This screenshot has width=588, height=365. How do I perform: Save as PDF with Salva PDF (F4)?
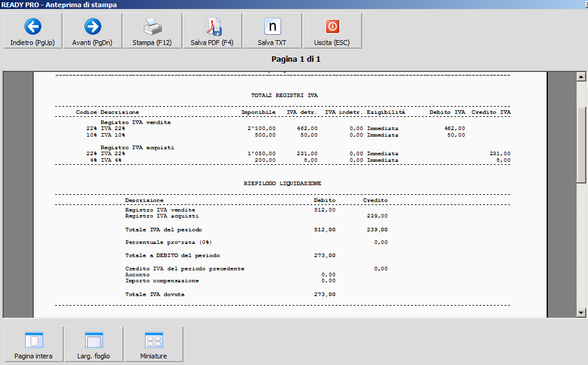213,31
